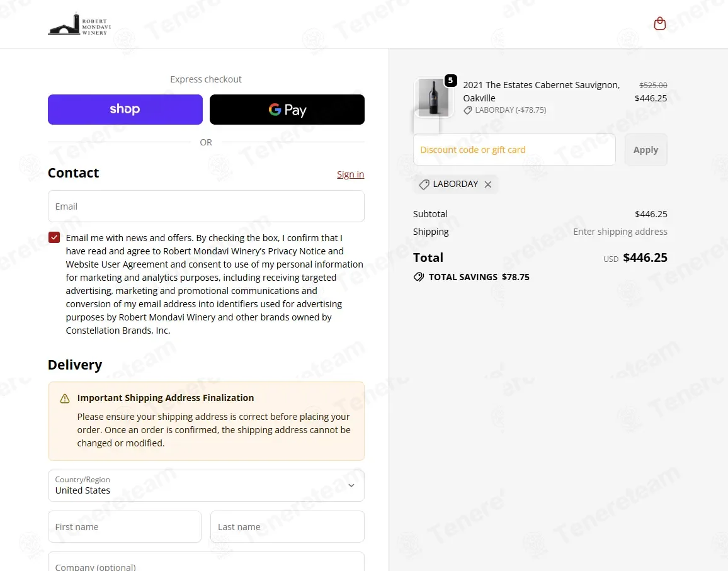
Task: Pay with Google Pay express button
Action: coord(287,110)
